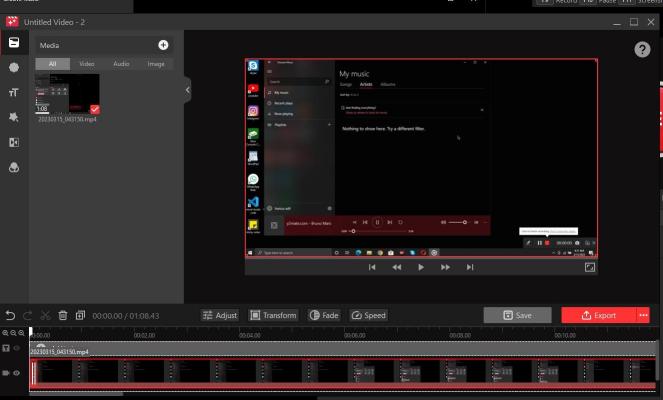Screen dimensions: 663x400
Task: Click the 00:00.00 / 01:08.43 timecode
Action: coord(126,316)
